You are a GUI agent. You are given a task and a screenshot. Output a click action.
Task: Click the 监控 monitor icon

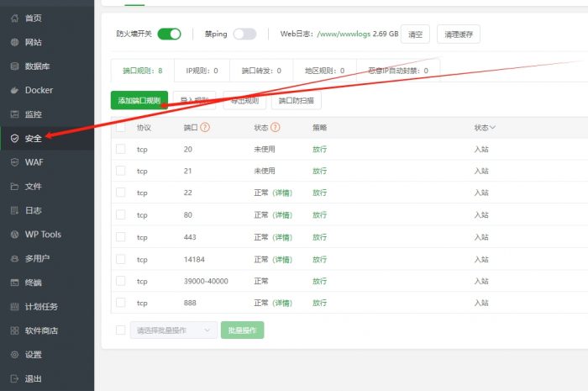[14, 114]
